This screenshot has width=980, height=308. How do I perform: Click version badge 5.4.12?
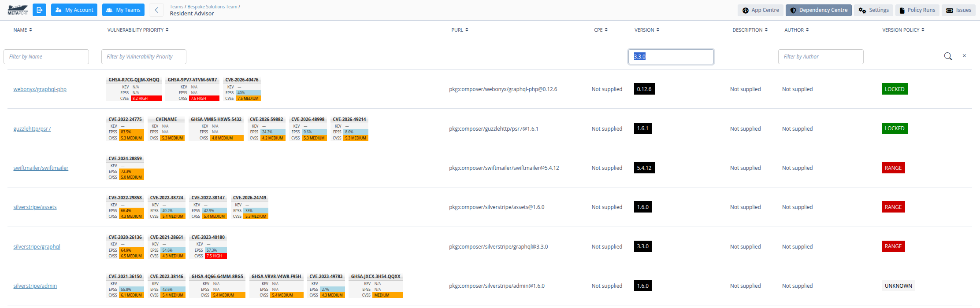(x=644, y=168)
